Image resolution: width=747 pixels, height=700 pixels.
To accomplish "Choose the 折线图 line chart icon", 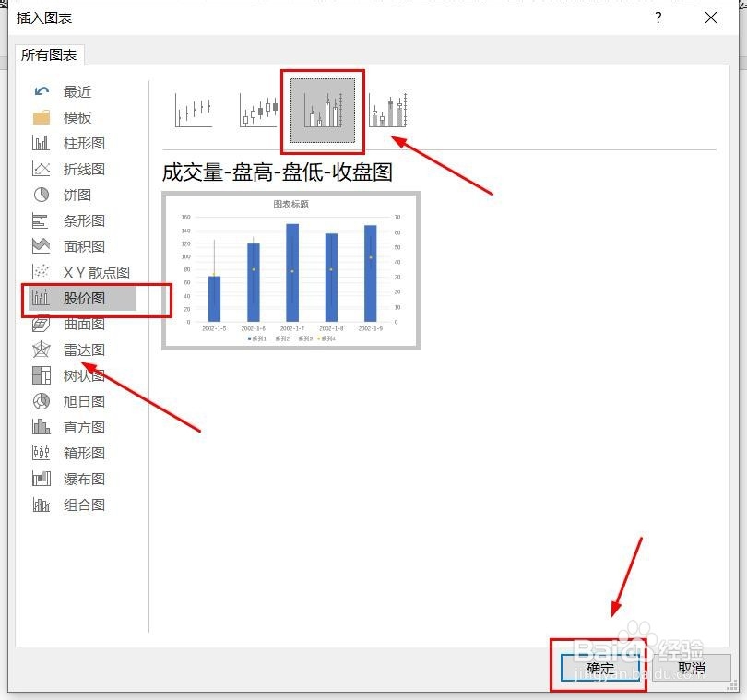I will pyautogui.click(x=41, y=169).
